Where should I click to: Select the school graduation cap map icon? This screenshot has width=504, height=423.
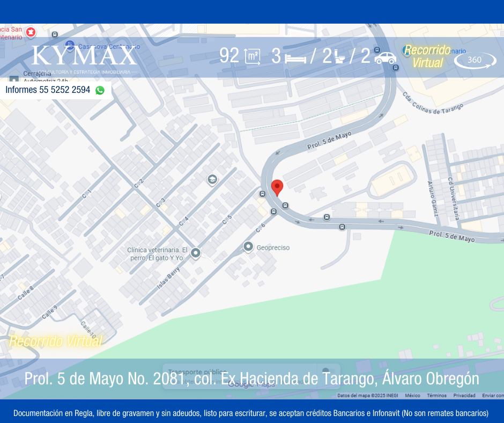coord(212,179)
